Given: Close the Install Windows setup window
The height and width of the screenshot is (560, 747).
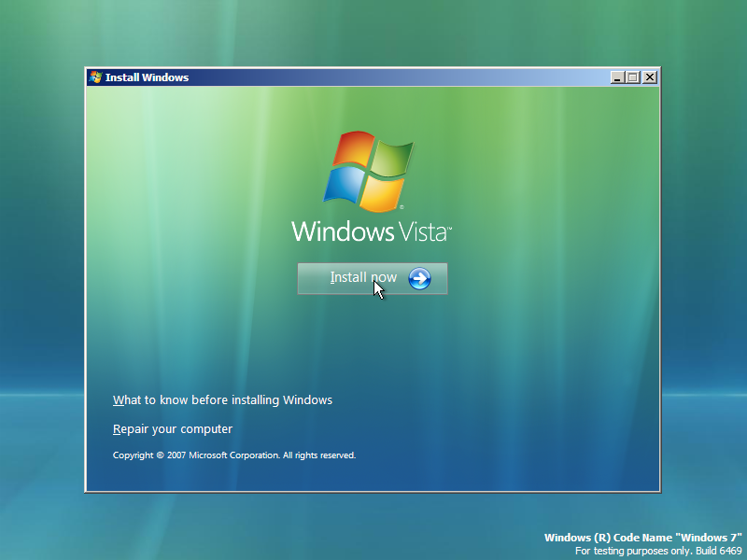Looking at the screenshot, I should point(649,77).
